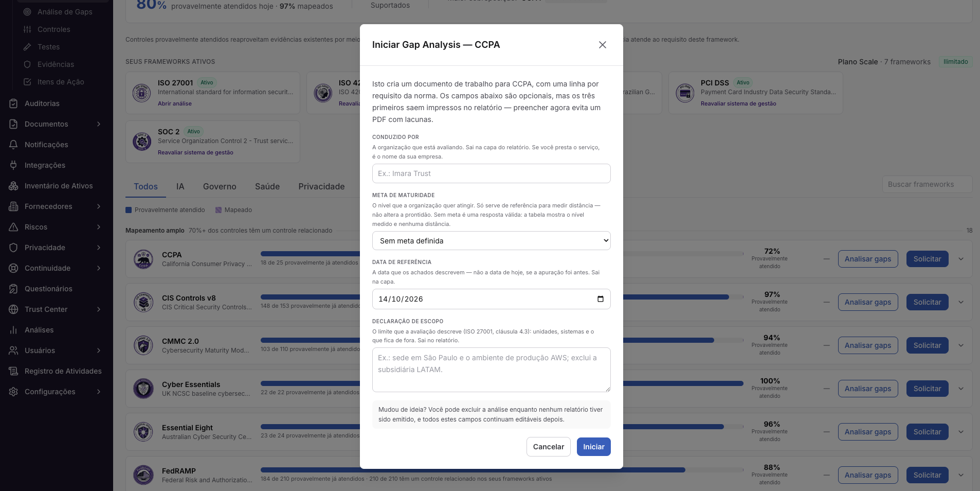
Task: Expand the Riscos sidebar menu
Action: [x=99, y=227]
